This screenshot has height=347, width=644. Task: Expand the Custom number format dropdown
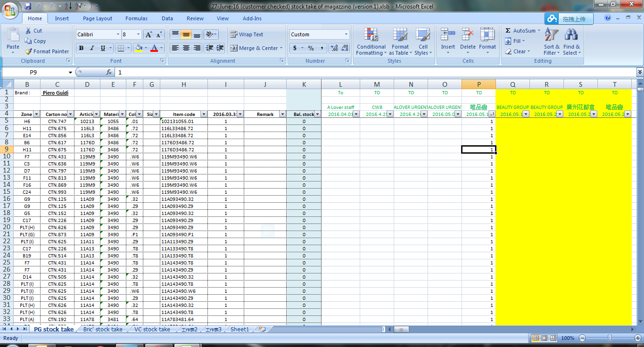click(x=346, y=34)
